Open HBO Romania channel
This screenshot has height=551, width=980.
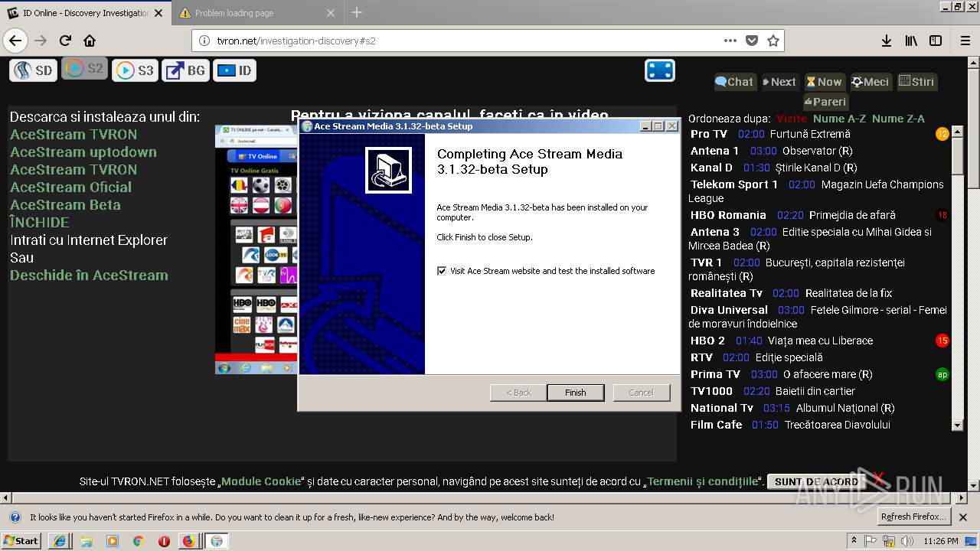tap(728, 215)
